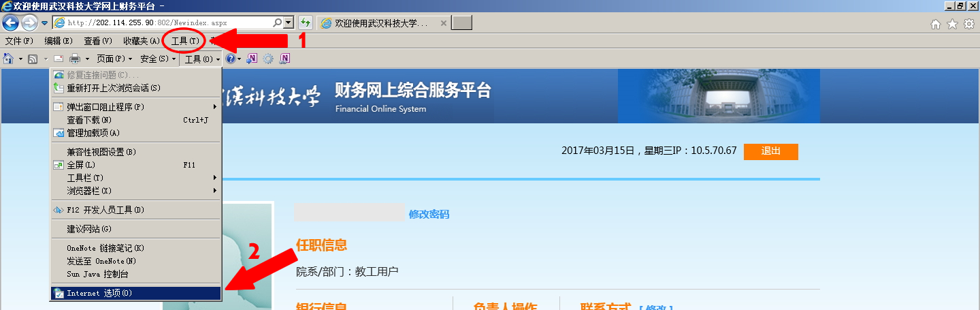Click the RSS feeds icon
This screenshot has height=310, width=980.
[33, 59]
